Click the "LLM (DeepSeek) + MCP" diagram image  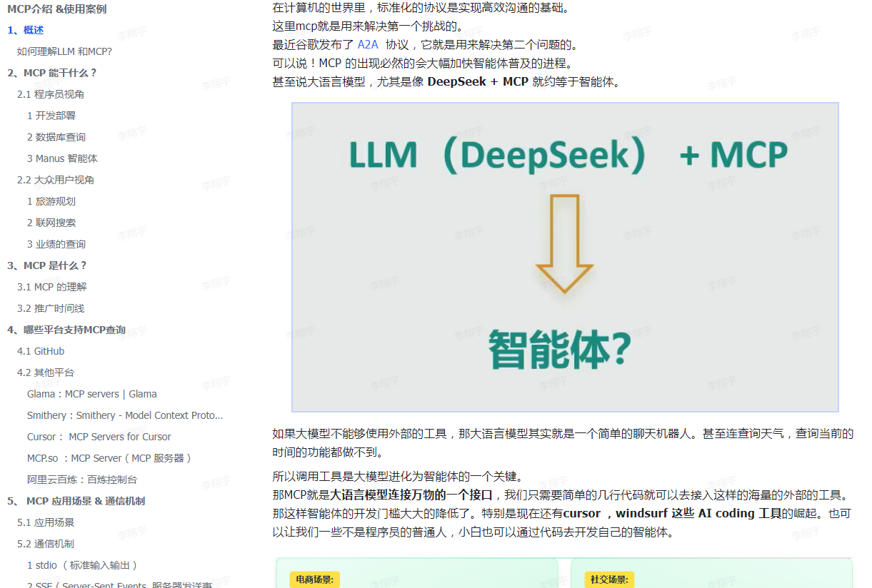pyautogui.click(x=565, y=257)
